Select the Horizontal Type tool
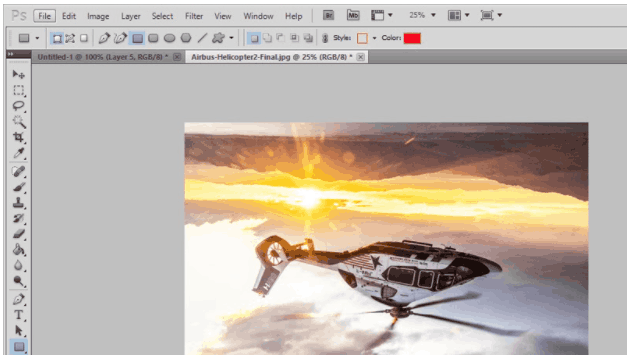The width and height of the screenshot is (633, 360). tap(19, 315)
